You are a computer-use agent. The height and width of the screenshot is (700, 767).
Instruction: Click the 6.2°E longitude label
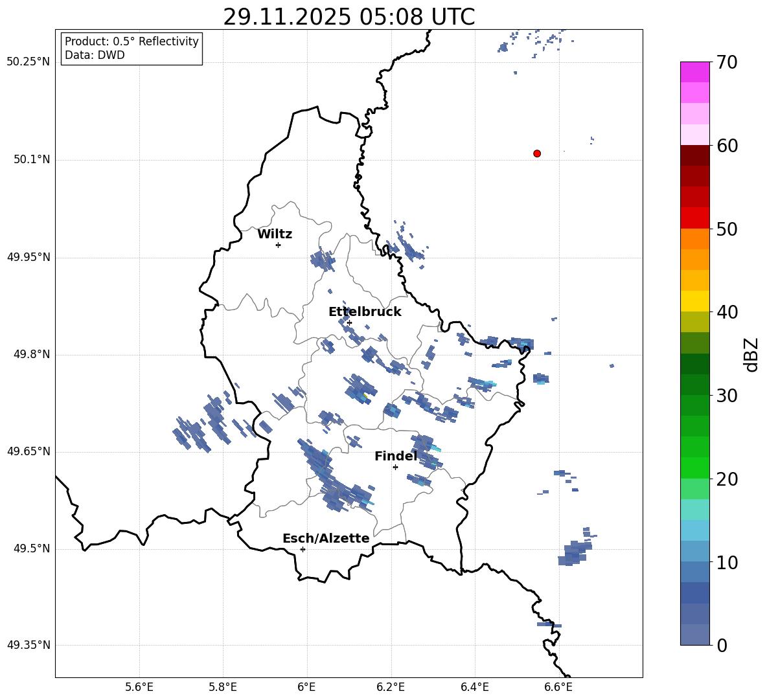391,687
